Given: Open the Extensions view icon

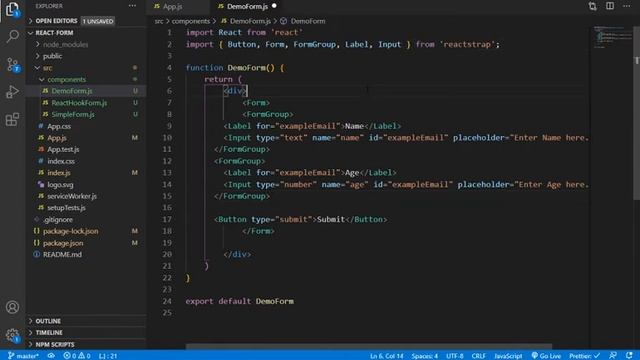Looking at the screenshot, I should [12, 119].
